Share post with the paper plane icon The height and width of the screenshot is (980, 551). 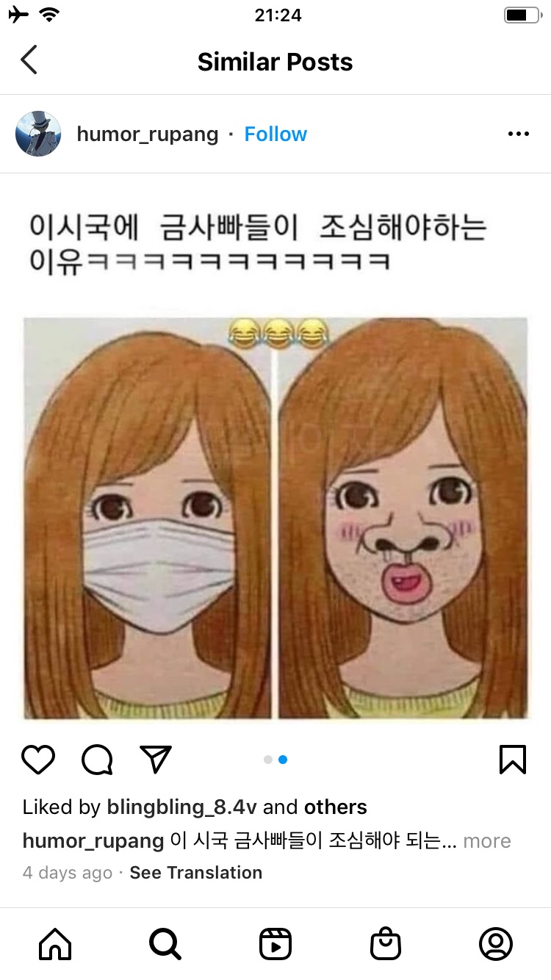click(x=156, y=759)
